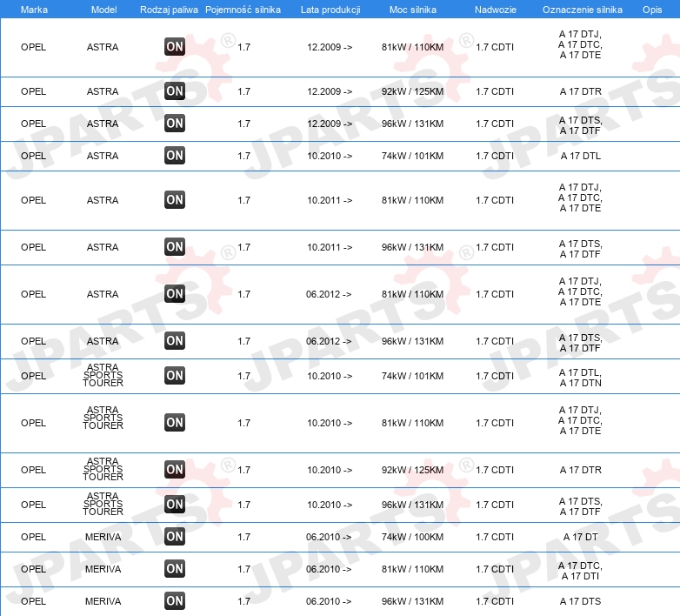Click ASTRA SPORTS TOURER in the 92kW / 125KM row
Screen dimensions: 680x616
(103, 469)
